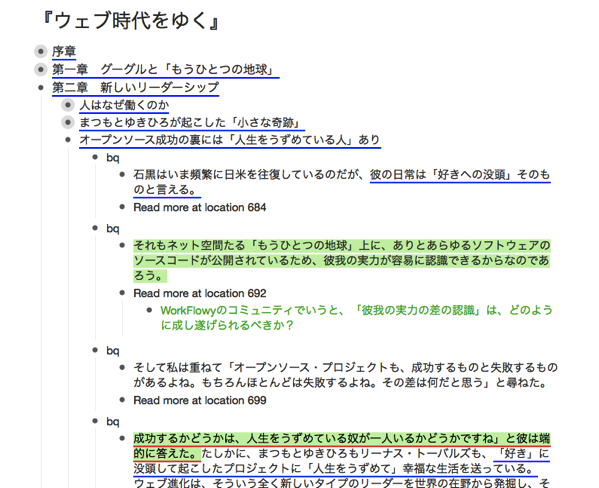
Task: Click the bullet next to 成功するかどうかは quote
Action: coord(122,438)
